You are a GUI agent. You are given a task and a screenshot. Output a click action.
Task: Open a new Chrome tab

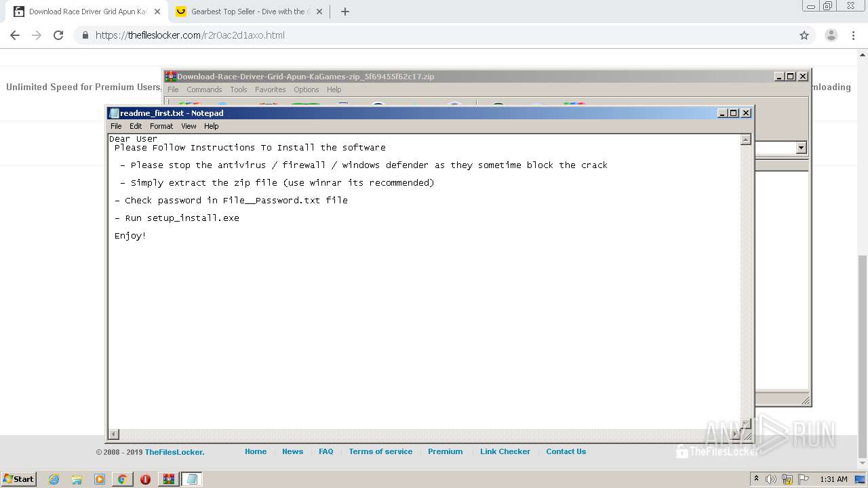pos(345,12)
